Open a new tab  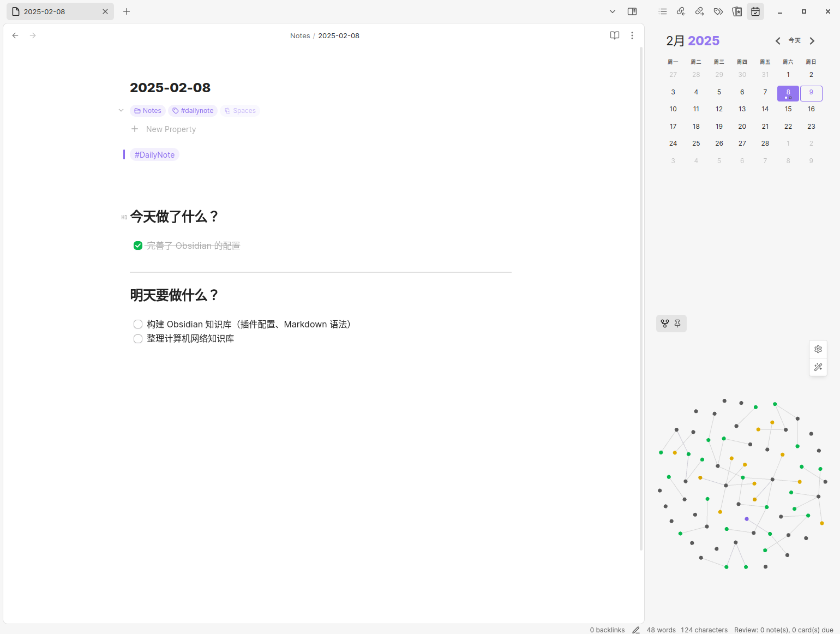tap(127, 11)
